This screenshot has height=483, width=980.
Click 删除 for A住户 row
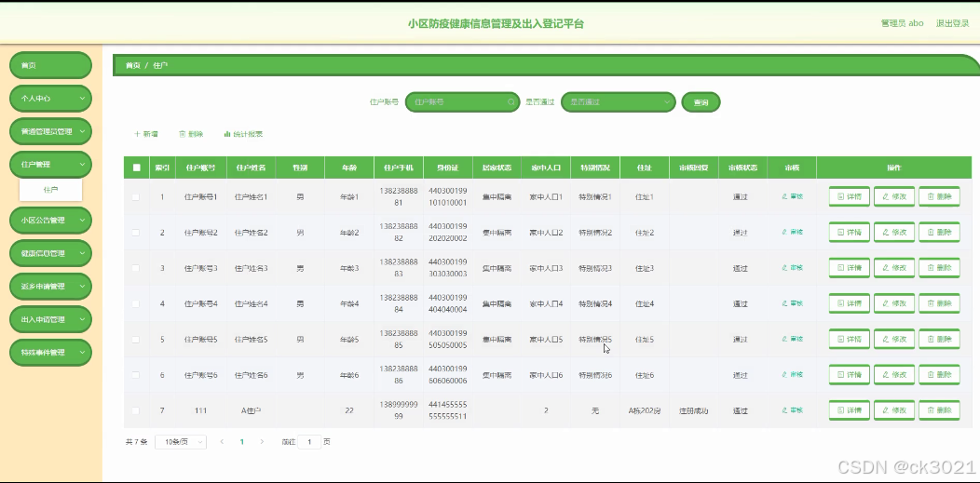click(939, 410)
